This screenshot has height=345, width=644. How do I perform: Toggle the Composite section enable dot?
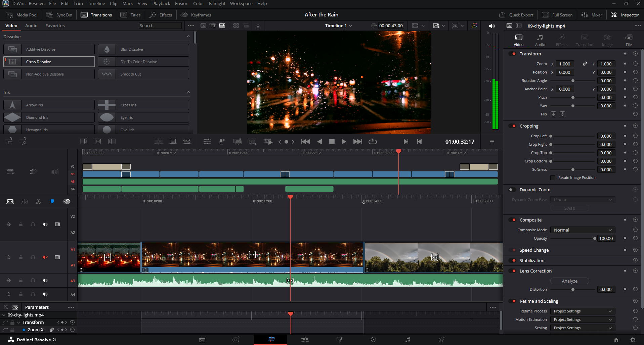513,220
